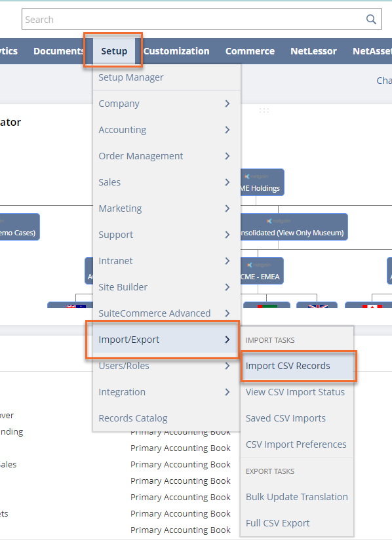Open Setup Manager link
The height and width of the screenshot is (550, 392).
click(x=131, y=77)
